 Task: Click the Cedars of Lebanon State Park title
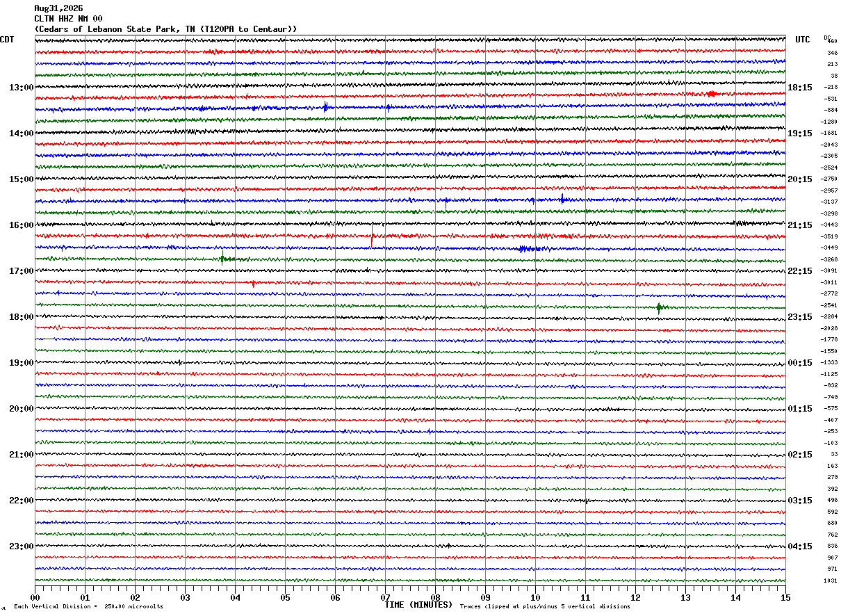click(165, 29)
